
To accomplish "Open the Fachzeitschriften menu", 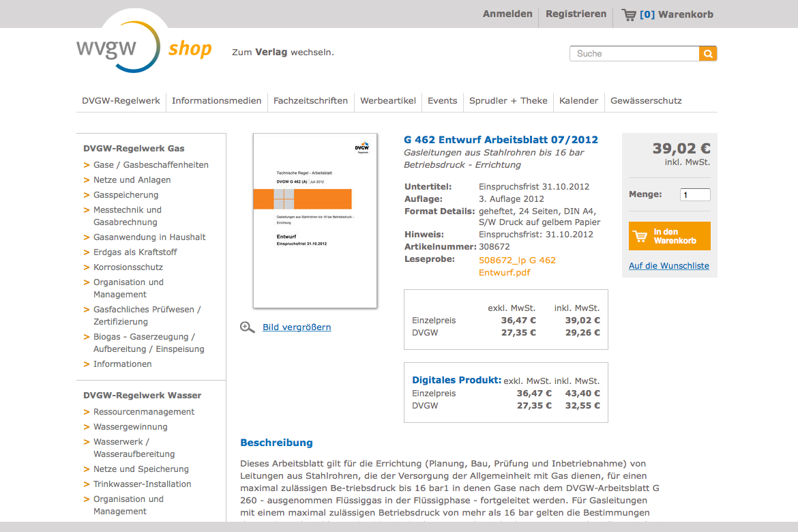I will point(310,101).
